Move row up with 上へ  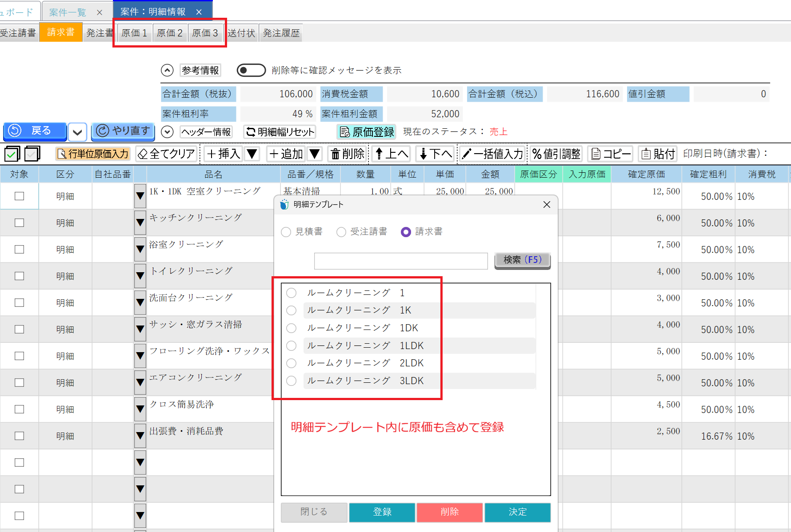click(x=391, y=154)
